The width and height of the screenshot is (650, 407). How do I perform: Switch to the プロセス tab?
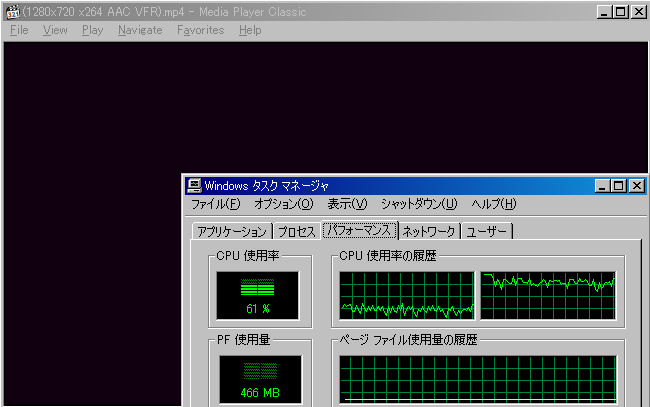pos(297,231)
